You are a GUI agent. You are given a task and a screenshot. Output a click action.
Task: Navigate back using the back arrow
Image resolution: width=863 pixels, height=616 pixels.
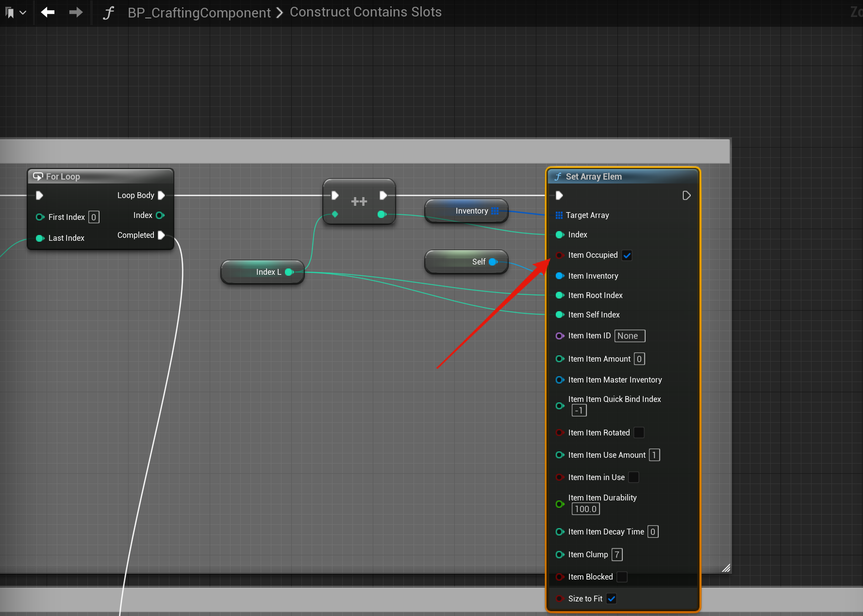click(47, 12)
